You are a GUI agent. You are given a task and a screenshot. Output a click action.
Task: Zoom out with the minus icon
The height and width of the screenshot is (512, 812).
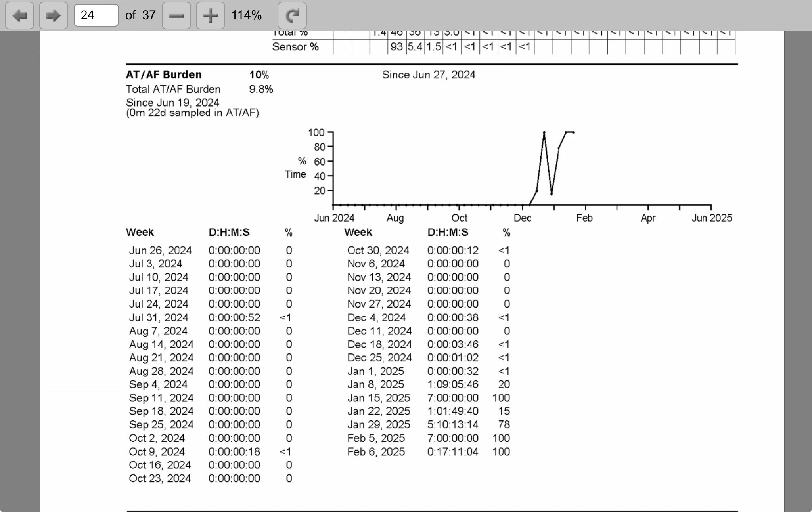point(176,15)
